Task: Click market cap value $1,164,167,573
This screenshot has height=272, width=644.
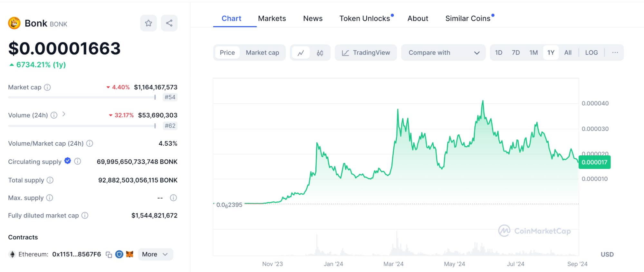Action: [156, 87]
